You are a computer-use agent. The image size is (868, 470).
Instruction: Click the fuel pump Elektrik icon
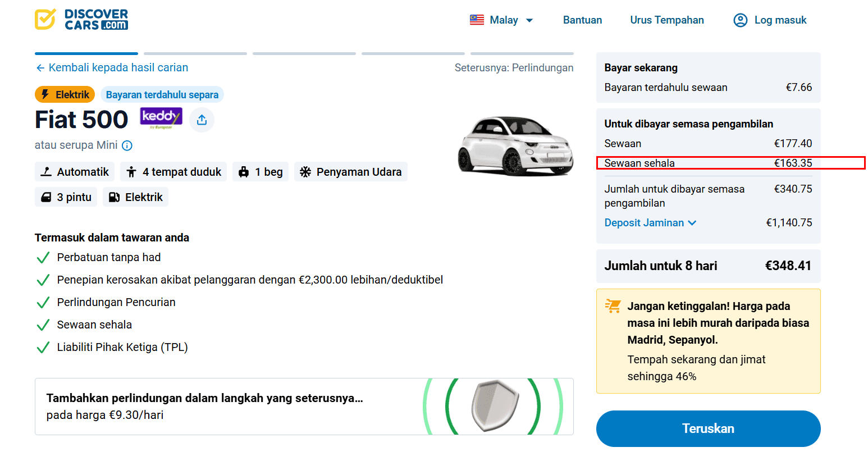(114, 197)
